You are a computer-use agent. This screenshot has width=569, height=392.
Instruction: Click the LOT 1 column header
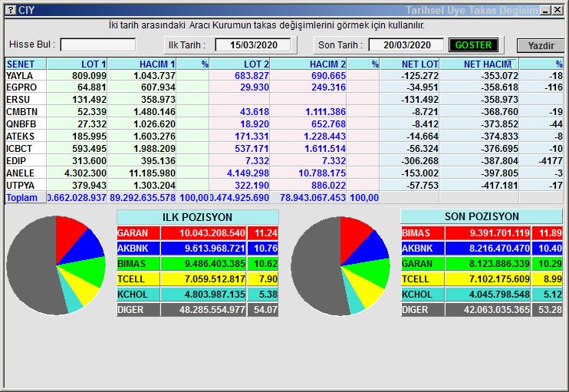coord(77,64)
